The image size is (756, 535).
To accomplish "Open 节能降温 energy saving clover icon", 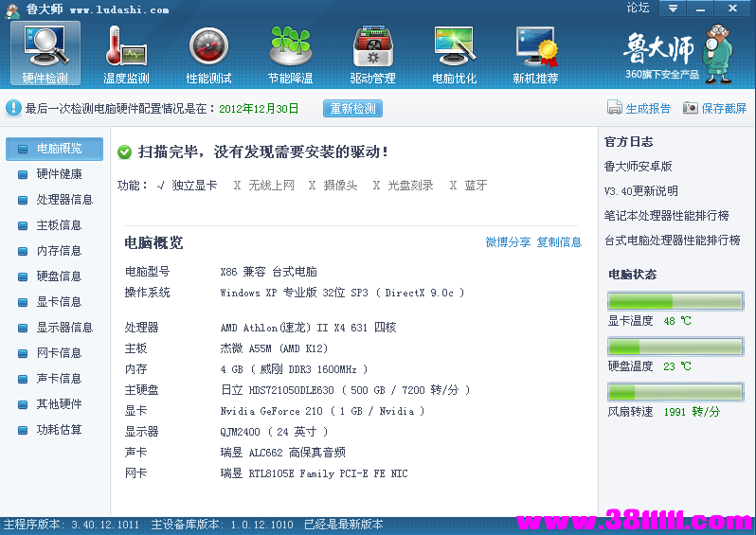I will tap(290, 53).
